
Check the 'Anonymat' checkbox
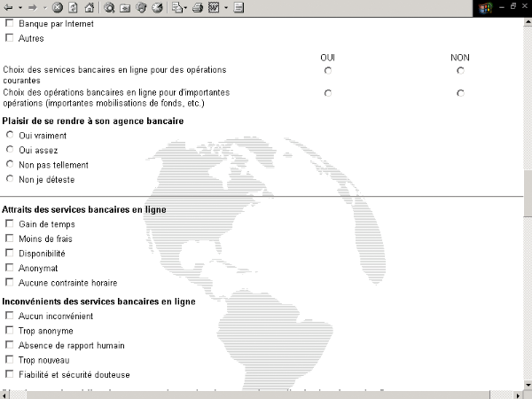coord(10,268)
